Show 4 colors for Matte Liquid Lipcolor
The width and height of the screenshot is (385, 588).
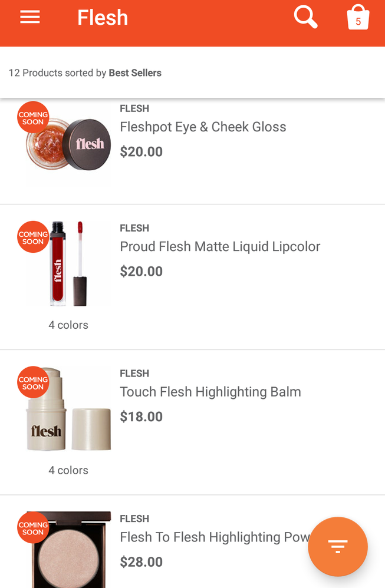pos(68,325)
